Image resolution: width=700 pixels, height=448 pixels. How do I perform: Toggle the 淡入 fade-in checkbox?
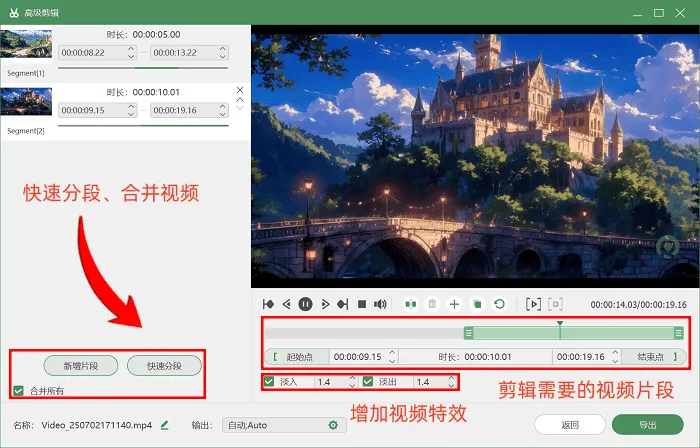(x=269, y=382)
